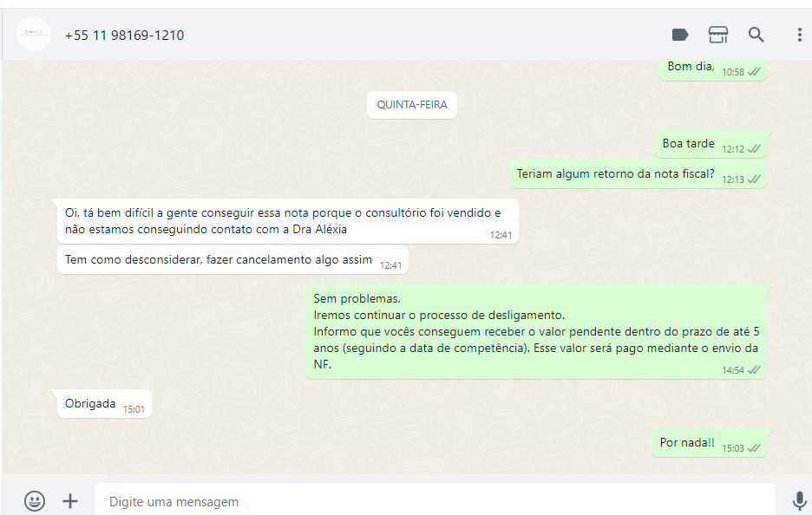Select the "Por nada!!" message bubble
This screenshot has height=515, width=812.
709,443
